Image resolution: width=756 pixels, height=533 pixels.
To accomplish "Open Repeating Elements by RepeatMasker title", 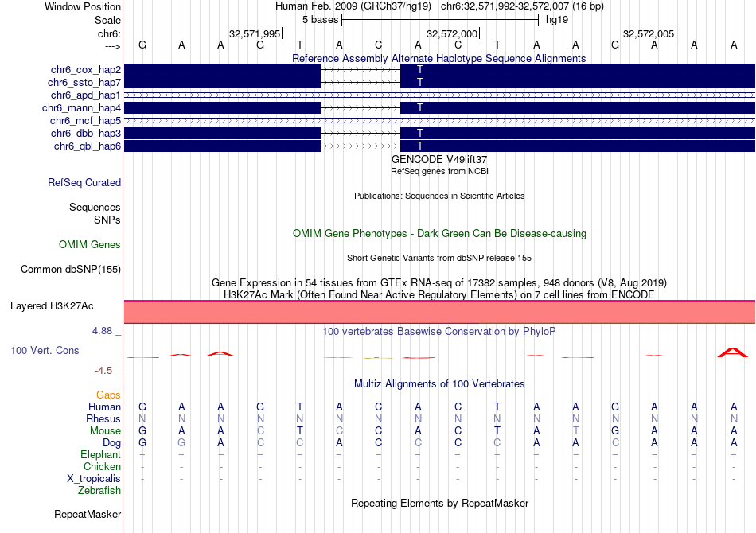I will [439, 503].
